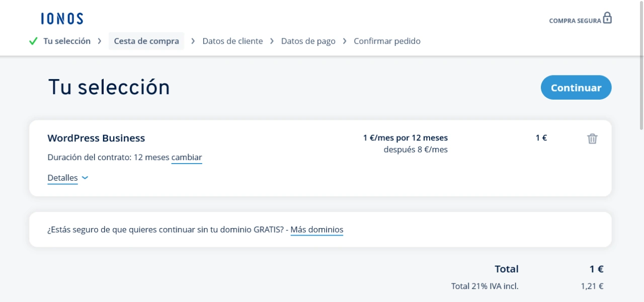
Task: Click cambiar to change contract duration
Action: pyautogui.click(x=187, y=158)
